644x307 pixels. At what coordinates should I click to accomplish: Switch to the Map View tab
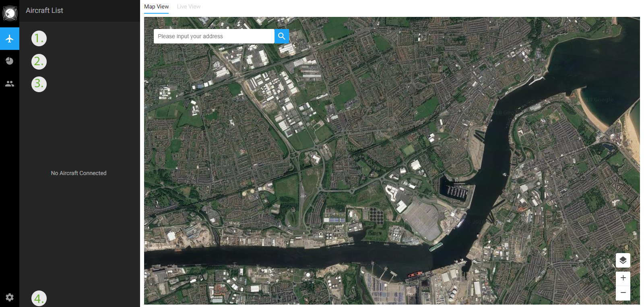pos(157,7)
